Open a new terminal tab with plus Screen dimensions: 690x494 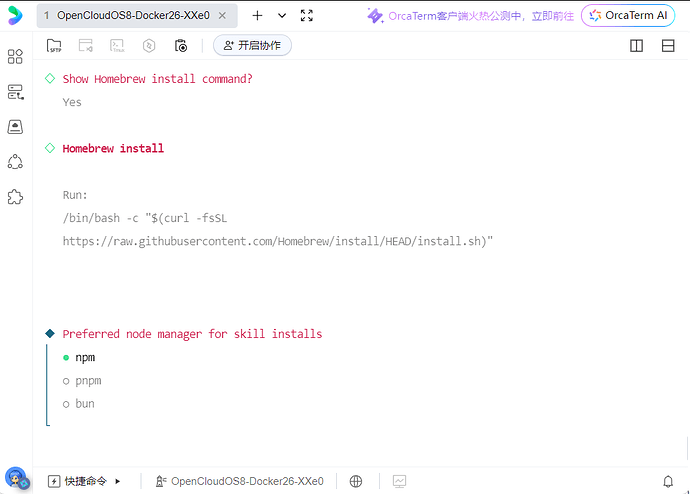click(x=257, y=16)
